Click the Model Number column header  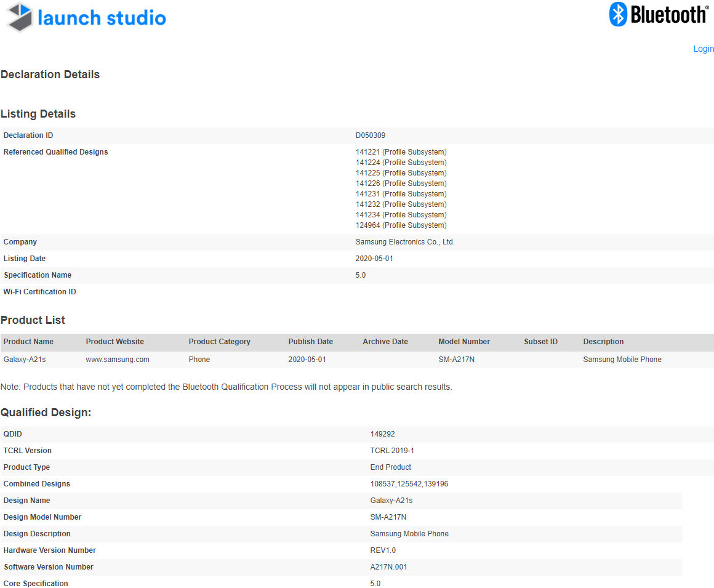(464, 342)
